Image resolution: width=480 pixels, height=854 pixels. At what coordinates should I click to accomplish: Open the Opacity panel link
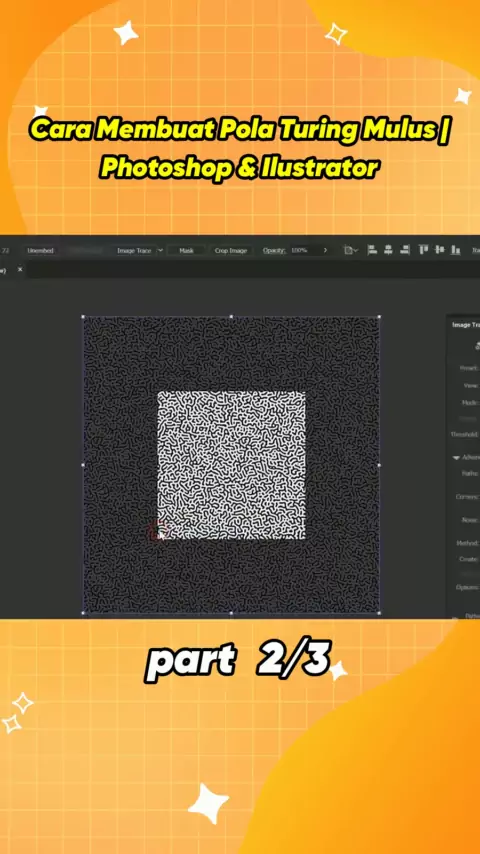(274, 251)
